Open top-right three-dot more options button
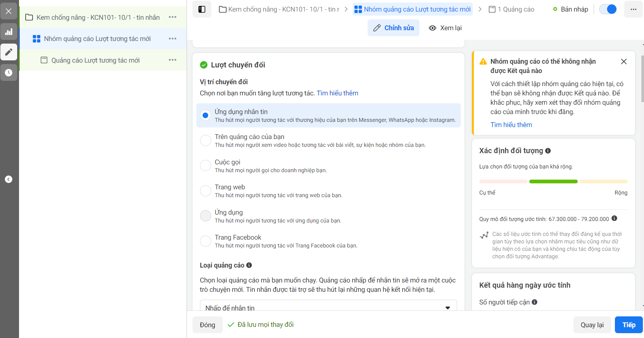Viewport: 644px width, 338px height. point(634,9)
